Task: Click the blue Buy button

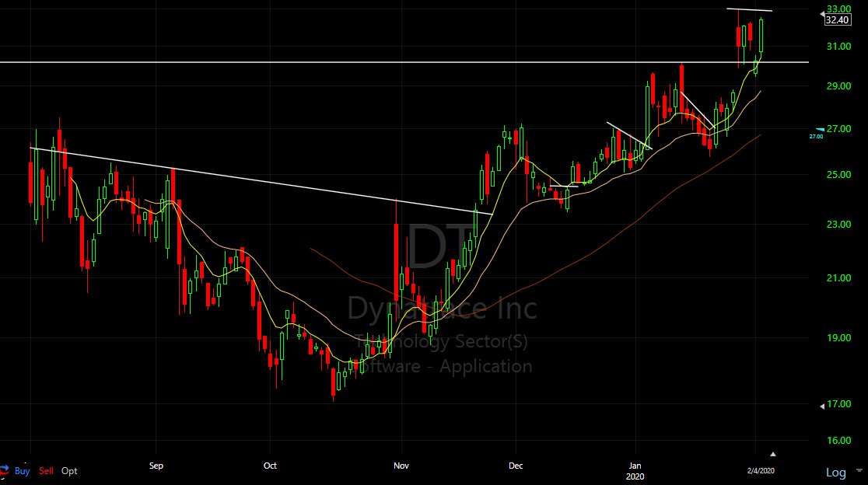Action: point(22,471)
